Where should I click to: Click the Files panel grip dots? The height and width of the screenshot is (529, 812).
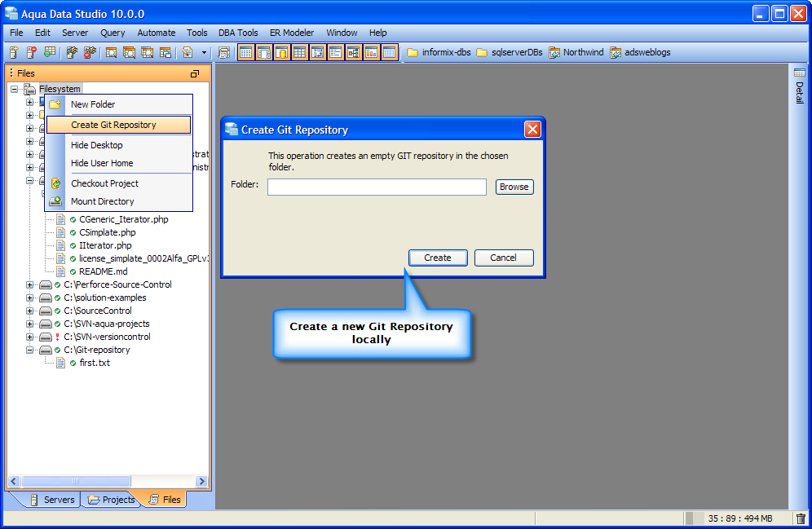point(11,73)
